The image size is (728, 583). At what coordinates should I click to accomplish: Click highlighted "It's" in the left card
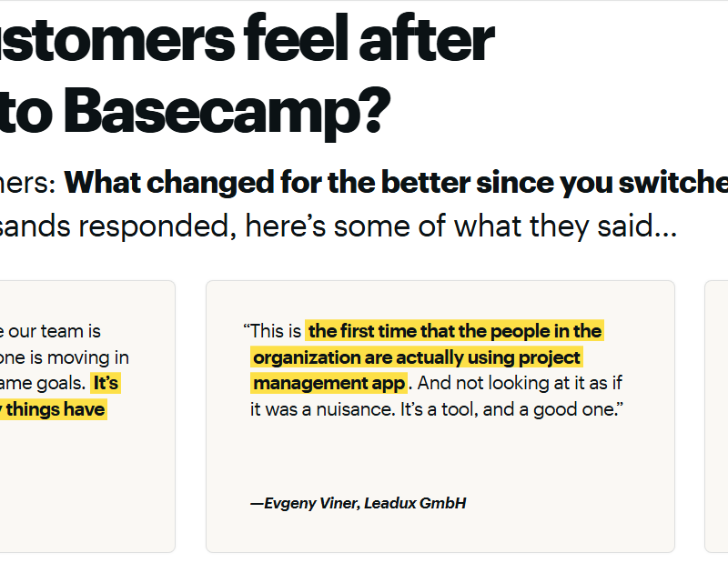[x=106, y=383]
